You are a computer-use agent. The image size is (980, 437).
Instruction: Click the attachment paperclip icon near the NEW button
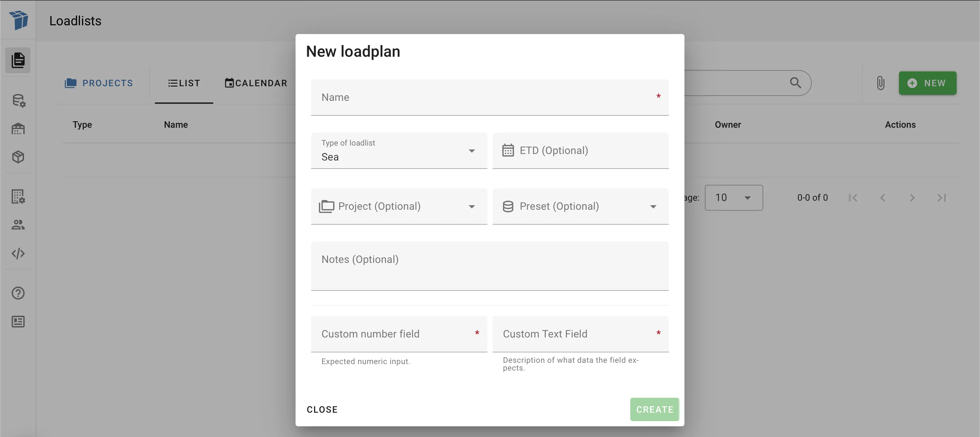point(880,83)
